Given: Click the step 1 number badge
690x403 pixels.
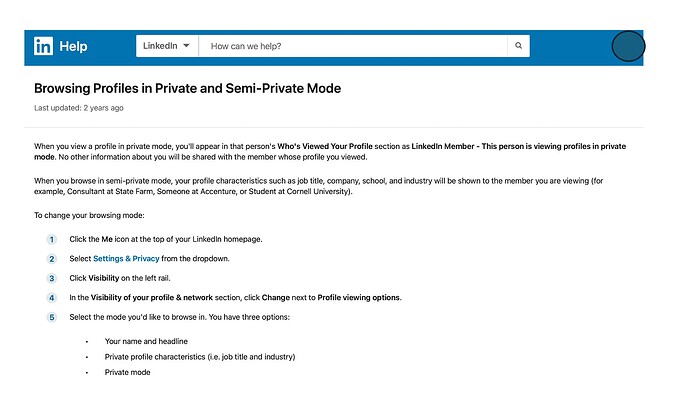Looking at the screenshot, I should coord(52,240).
